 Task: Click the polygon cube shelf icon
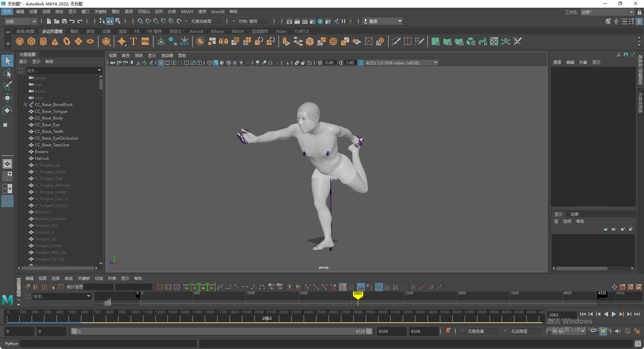pos(31,42)
